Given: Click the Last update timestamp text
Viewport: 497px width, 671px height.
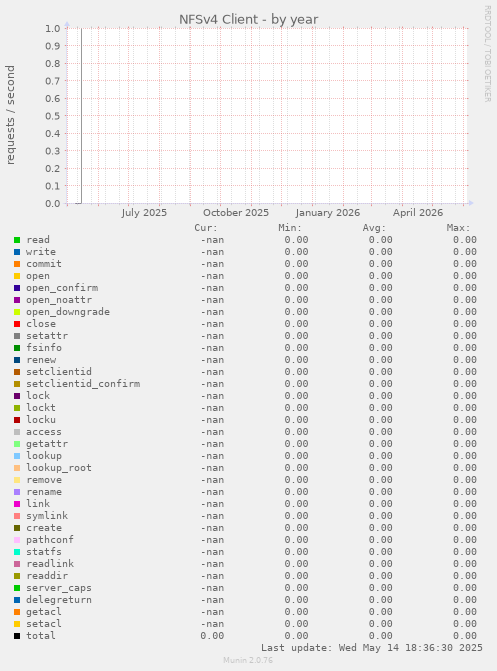Looking at the screenshot, I should 372,648.
